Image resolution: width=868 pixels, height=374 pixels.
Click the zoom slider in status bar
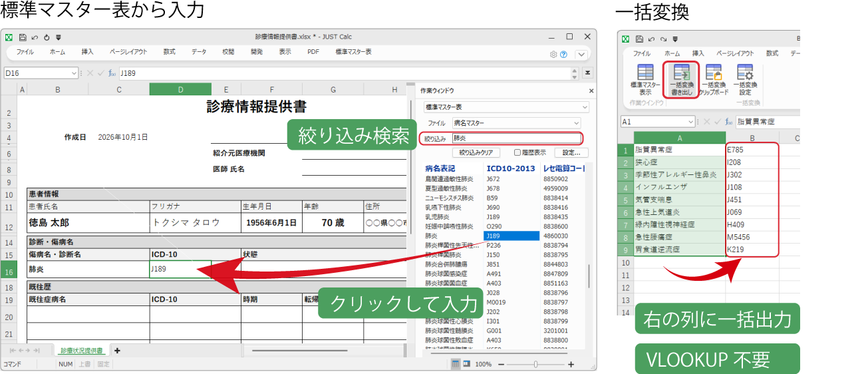click(x=536, y=364)
